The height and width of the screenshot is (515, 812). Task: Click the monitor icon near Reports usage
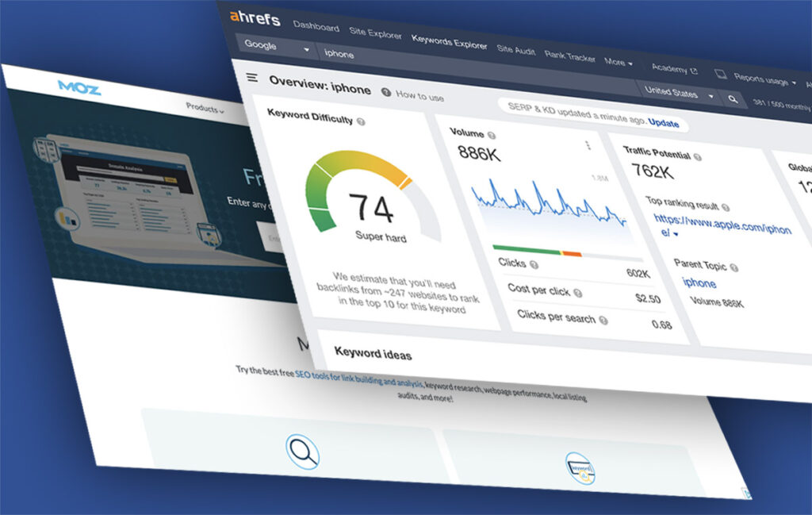(x=720, y=71)
